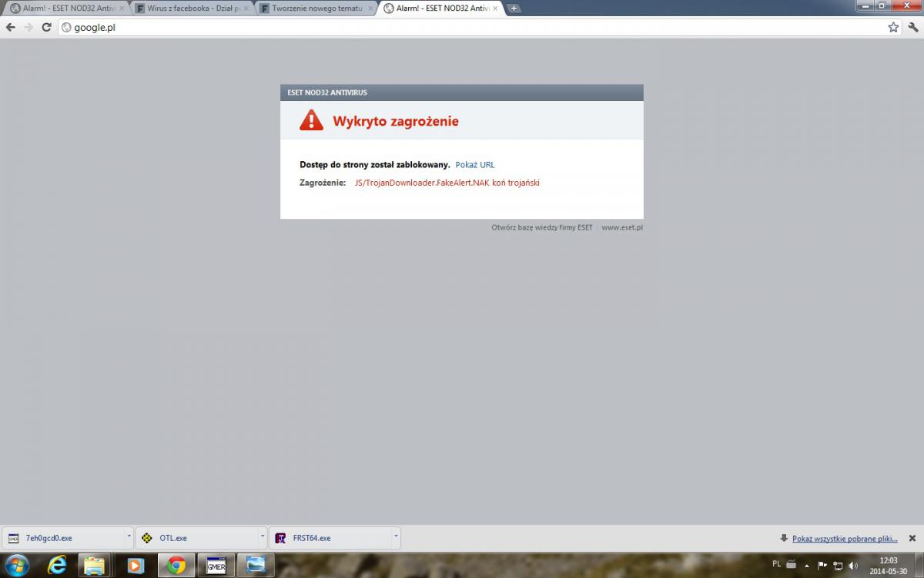The image size is (924, 578).
Task: Click the PL language indicator
Action: click(776, 564)
